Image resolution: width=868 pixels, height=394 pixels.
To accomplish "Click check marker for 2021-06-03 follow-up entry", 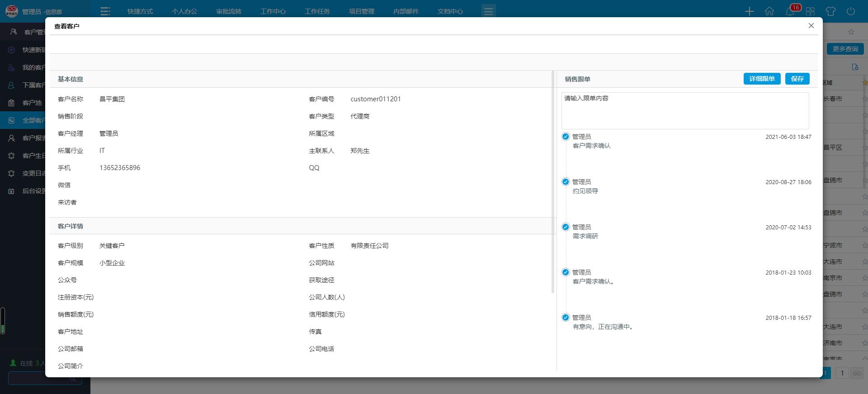I will point(566,137).
